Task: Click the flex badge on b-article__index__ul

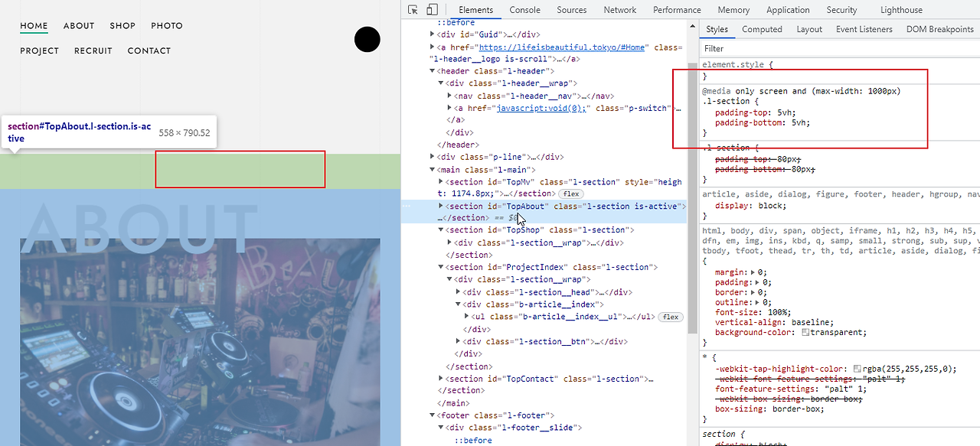Action: [x=671, y=317]
